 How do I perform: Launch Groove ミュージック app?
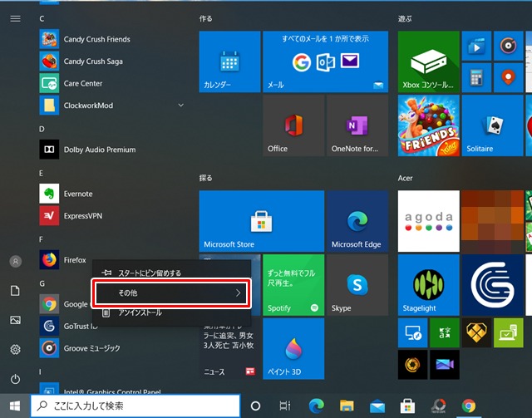[112, 348]
